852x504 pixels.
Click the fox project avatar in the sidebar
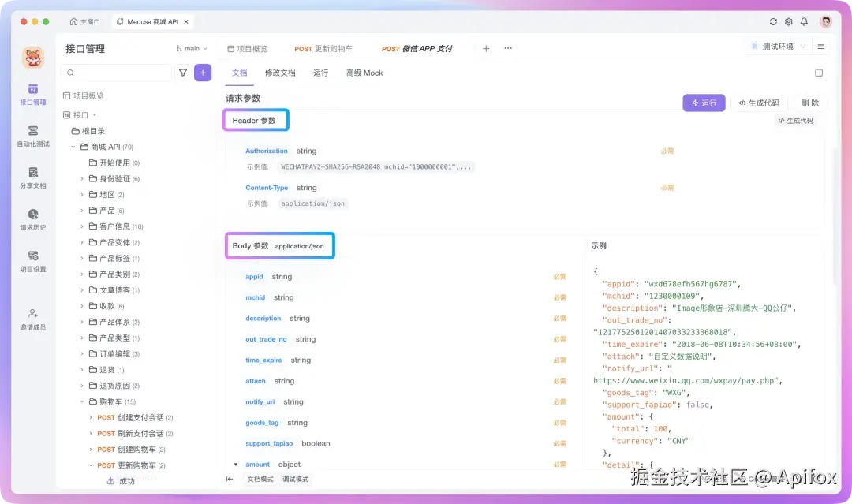33,58
